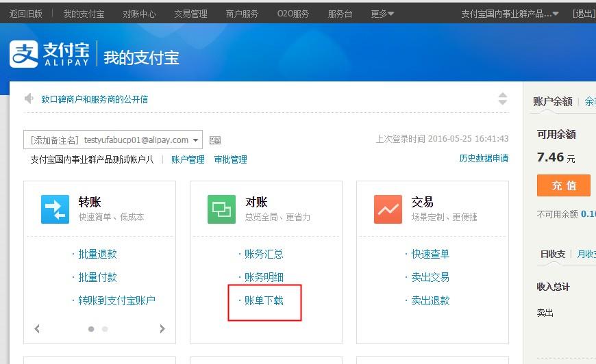Open the blue 转账 transfer icon

[x=55, y=209]
